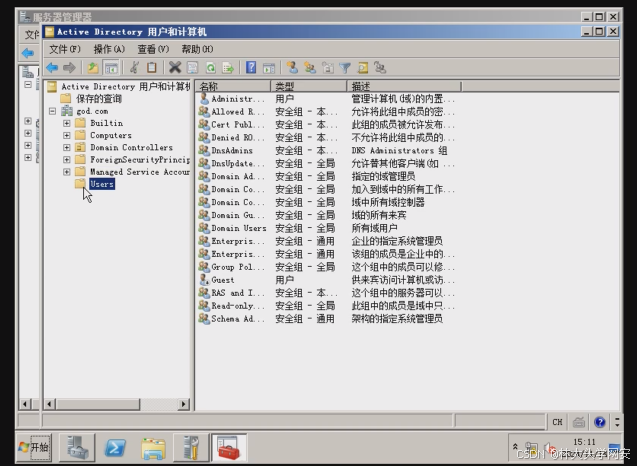
Task: Click the clipboard Copy icon
Action: [152, 67]
